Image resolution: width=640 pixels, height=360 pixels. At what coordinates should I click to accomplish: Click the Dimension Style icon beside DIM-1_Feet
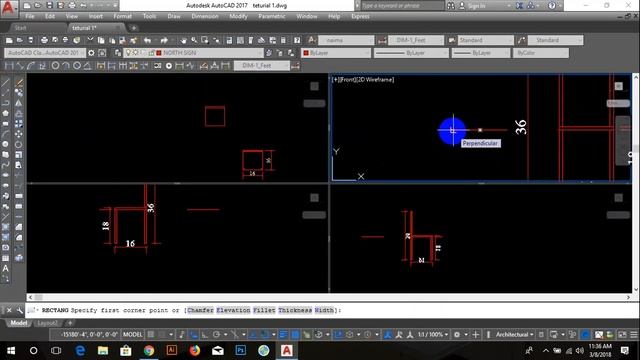tap(382, 40)
